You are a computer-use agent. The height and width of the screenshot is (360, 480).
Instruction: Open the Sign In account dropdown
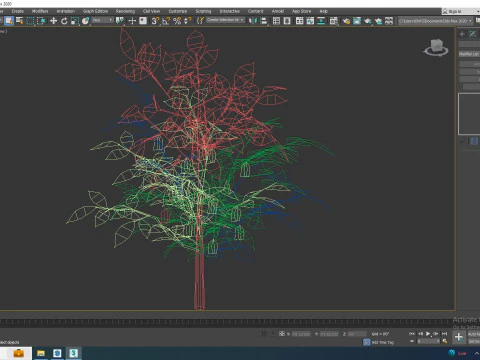[461, 11]
